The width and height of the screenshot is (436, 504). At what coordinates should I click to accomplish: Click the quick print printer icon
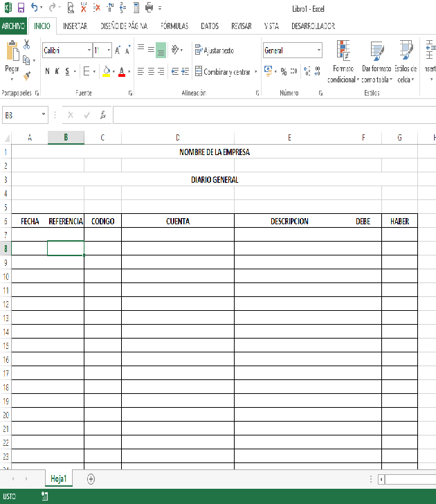[x=149, y=7]
